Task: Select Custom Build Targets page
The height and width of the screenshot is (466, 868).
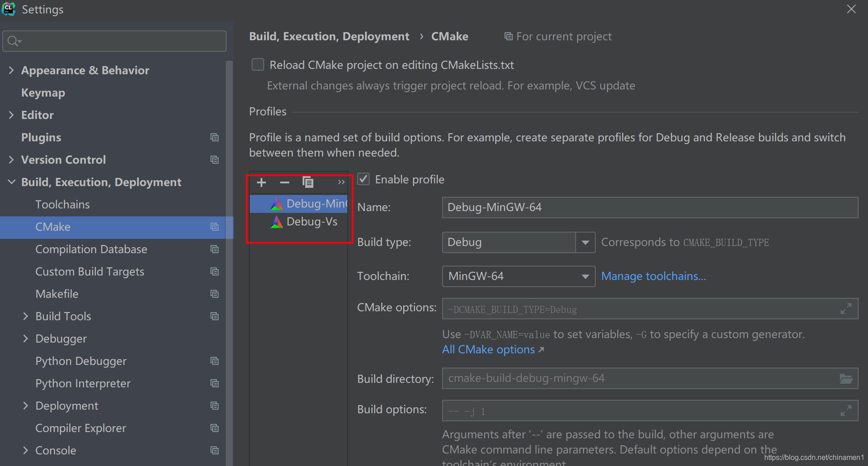Action: (x=90, y=271)
